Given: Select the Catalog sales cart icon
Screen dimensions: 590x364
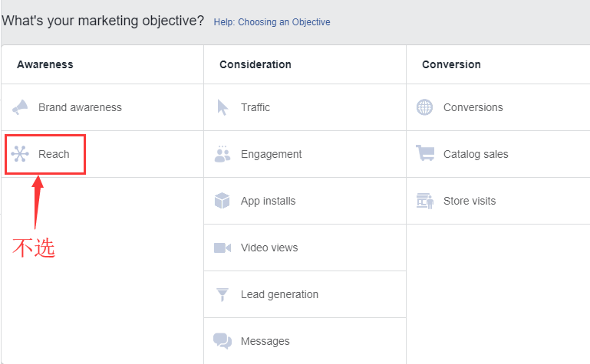Looking at the screenshot, I should [425, 153].
